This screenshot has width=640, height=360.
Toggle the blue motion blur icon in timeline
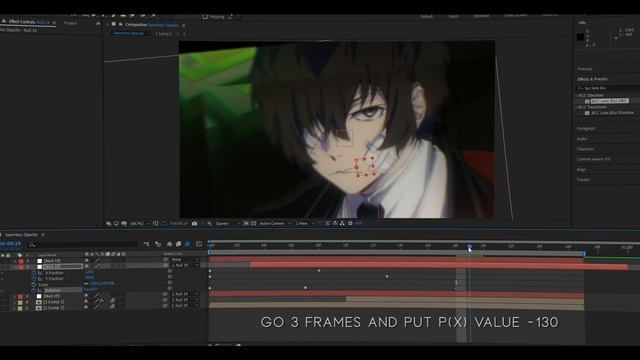click(188, 244)
